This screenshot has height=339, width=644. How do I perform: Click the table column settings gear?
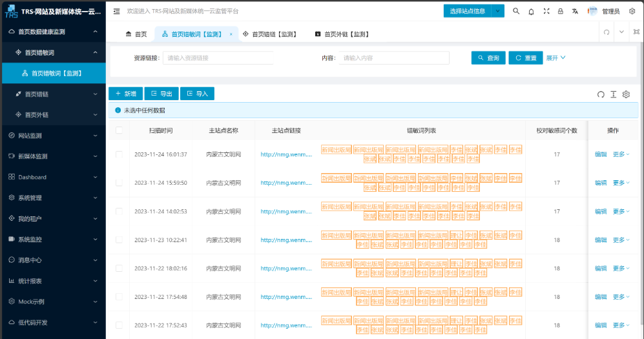pyautogui.click(x=626, y=94)
